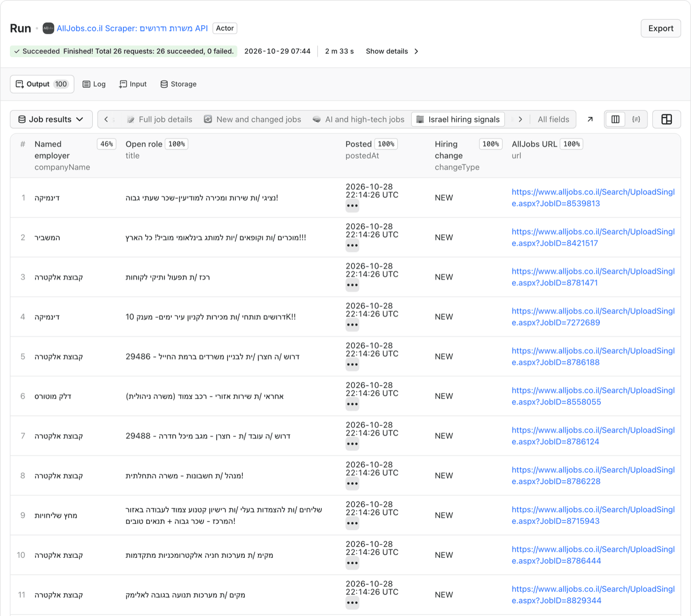Screen dimensions: 691x616
Task: Open the AllJobs.co.il Scraper actor link
Action: click(x=132, y=28)
